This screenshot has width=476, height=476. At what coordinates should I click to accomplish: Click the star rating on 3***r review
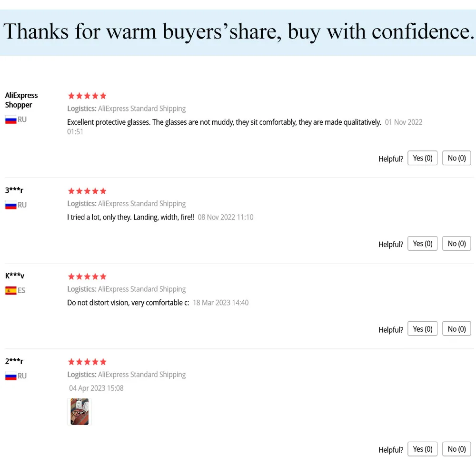(x=87, y=191)
